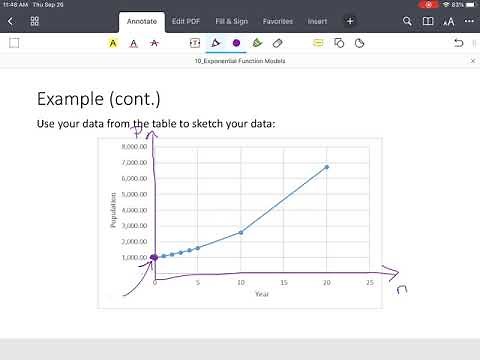Screen dimensions: 480x360
Task: Tap the Population axis label
Action: pos(113,210)
